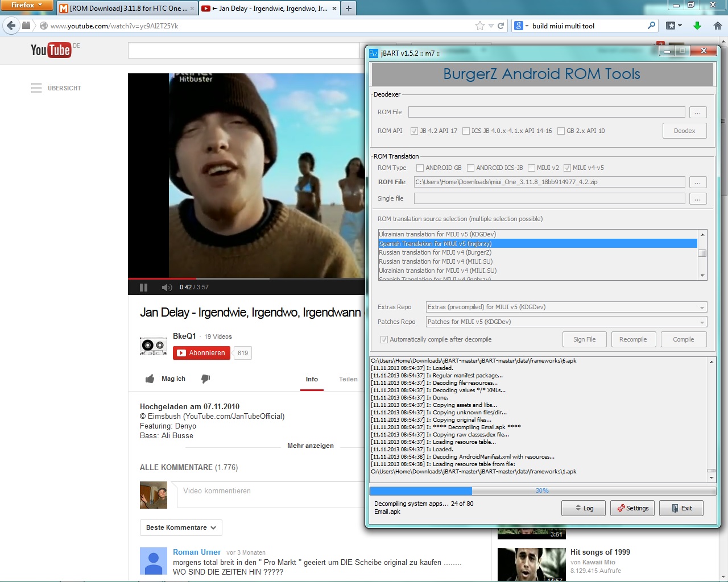Open bookmarks menu icon in Firefox toolbar
This screenshot has height=582, width=728.
click(x=674, y=26)
